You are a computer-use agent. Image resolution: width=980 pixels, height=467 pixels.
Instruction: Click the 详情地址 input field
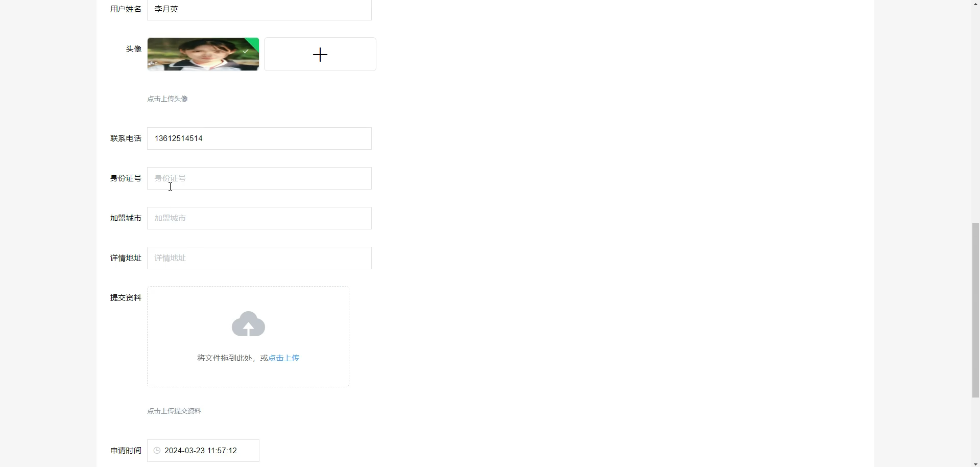click(x=259, y=258)
